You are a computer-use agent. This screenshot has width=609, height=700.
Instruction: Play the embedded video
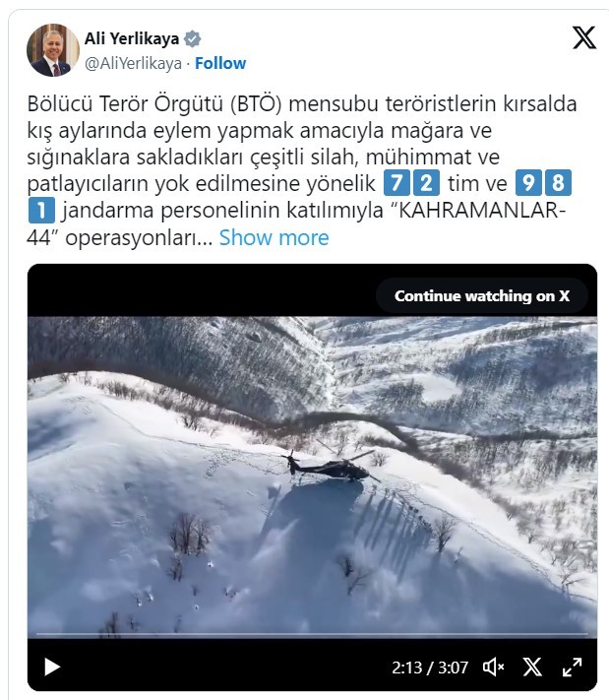pos(52,667)
